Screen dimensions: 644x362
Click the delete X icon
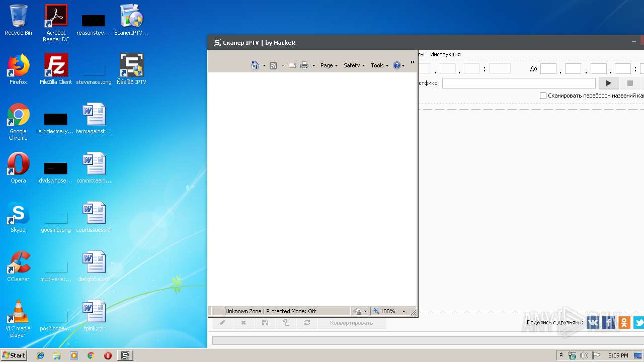point(244,323)
